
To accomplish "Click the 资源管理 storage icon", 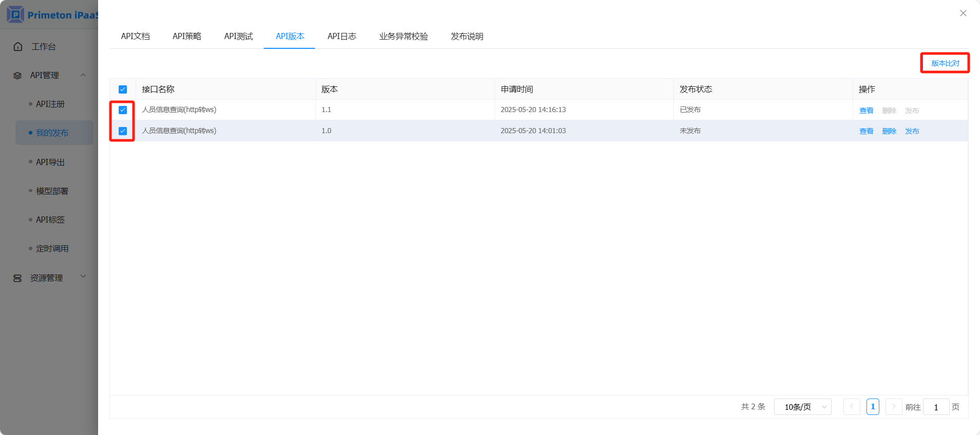I will [17, 278].
